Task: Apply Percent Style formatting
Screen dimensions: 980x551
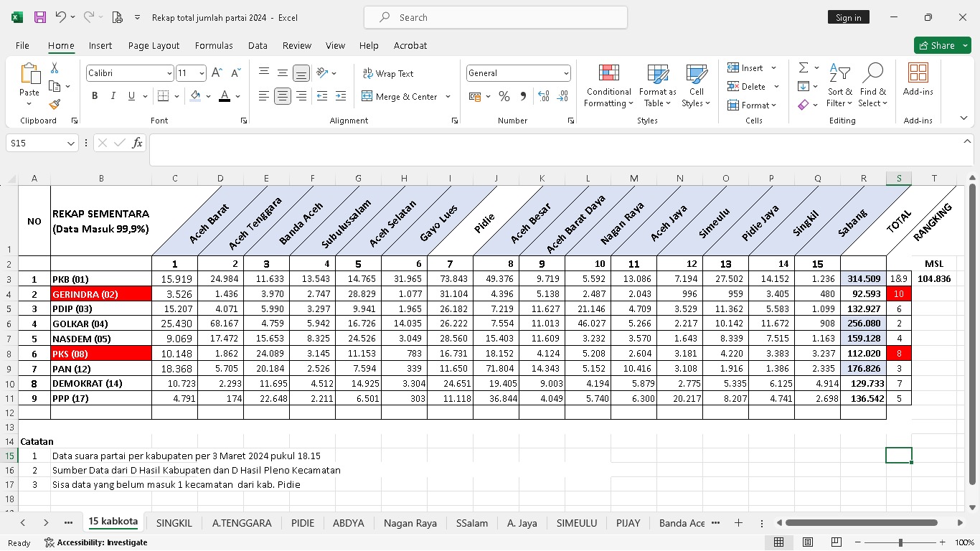Action: pyautogui.click(x=504, y=96)
